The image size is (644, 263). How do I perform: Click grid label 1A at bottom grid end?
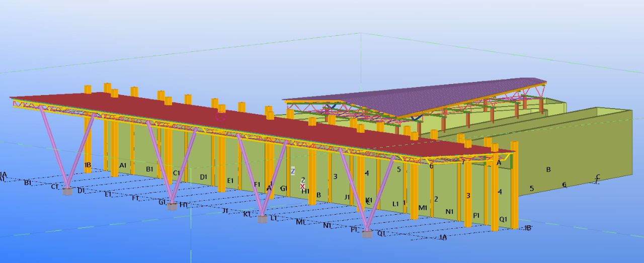(x=443, y=237)
